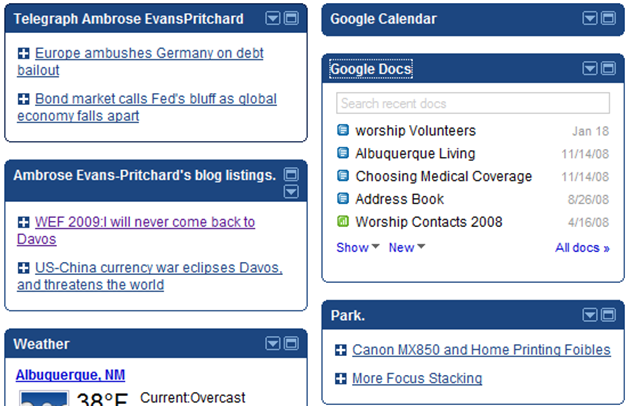The height and width of the screenshot is (408, 628).
Task: Click the weather condition image thumbnail
Action: (x=44, y=399)
